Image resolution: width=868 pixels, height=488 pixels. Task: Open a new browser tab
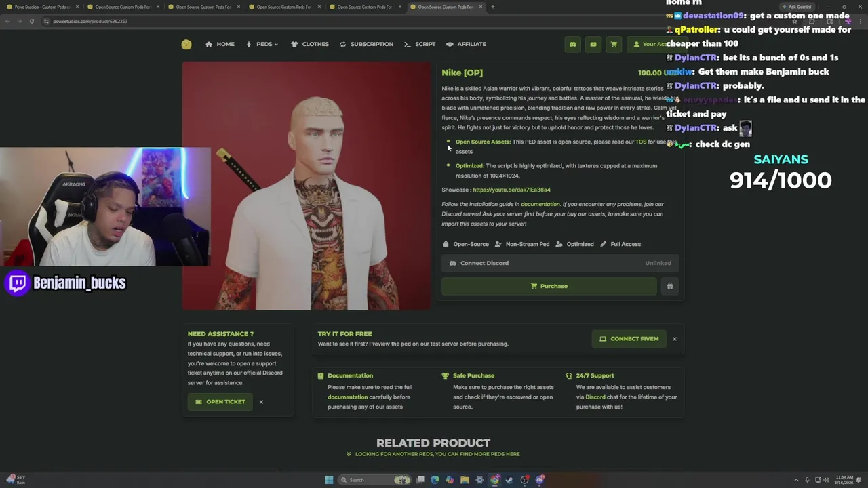click(x=493, y=7)
